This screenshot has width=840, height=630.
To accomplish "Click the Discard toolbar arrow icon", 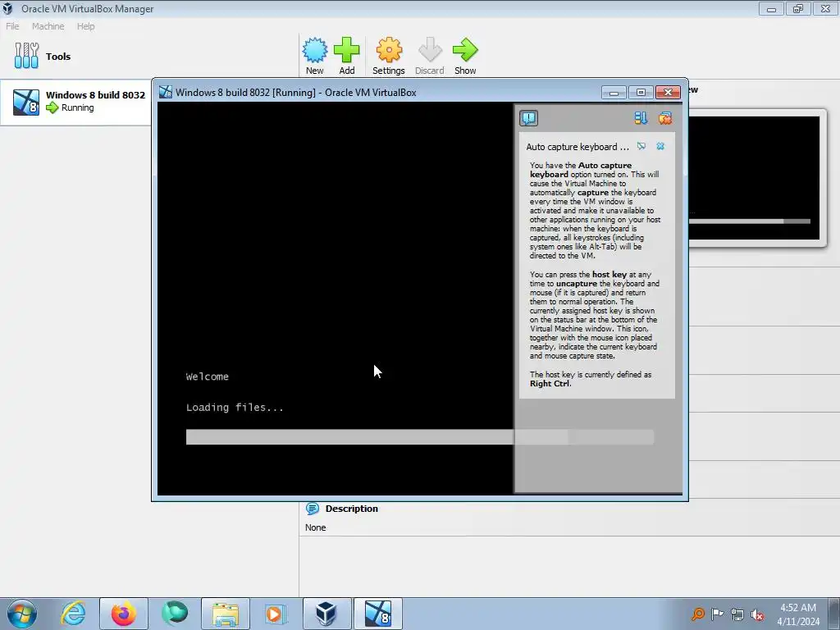I will (430, 50).
